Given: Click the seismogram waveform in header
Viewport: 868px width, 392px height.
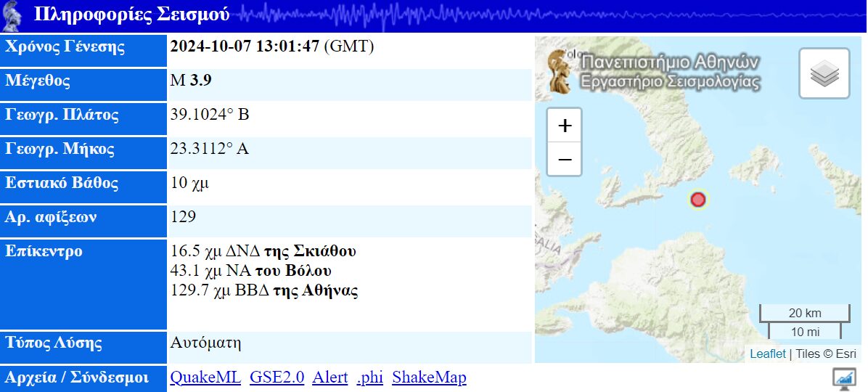Looking at the screenshot, I should (x=508, y=15).
